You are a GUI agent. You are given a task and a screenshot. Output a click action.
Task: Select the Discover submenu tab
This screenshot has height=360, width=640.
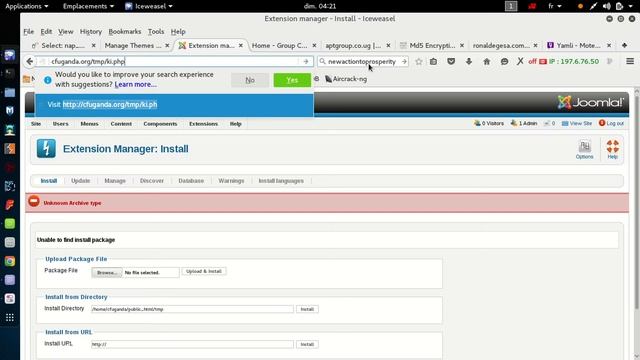coord(151,180)
